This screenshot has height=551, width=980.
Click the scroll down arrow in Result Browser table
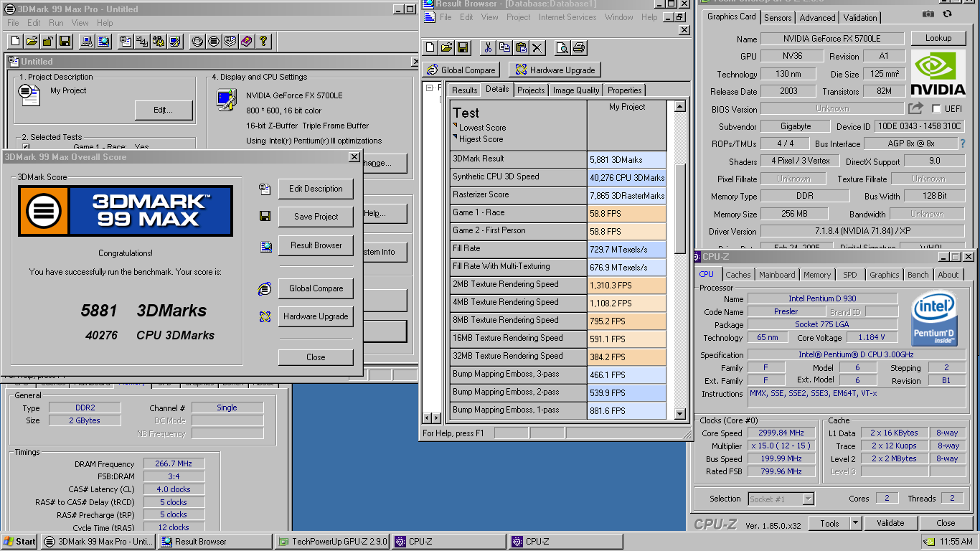680,413
